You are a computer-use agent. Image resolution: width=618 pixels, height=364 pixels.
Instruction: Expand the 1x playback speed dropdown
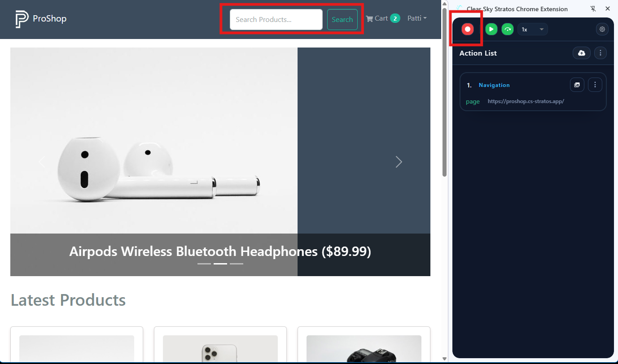[x=532, y=29]
